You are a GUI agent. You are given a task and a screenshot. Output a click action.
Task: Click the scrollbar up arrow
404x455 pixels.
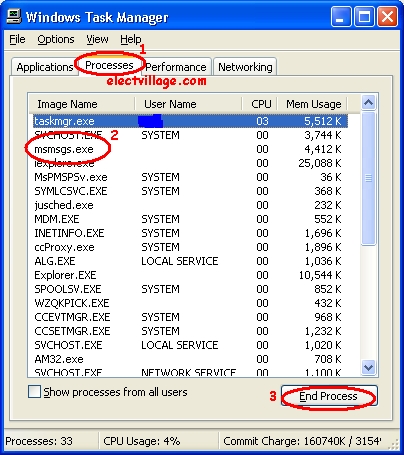pyautogui.click(x=368, y=103)
